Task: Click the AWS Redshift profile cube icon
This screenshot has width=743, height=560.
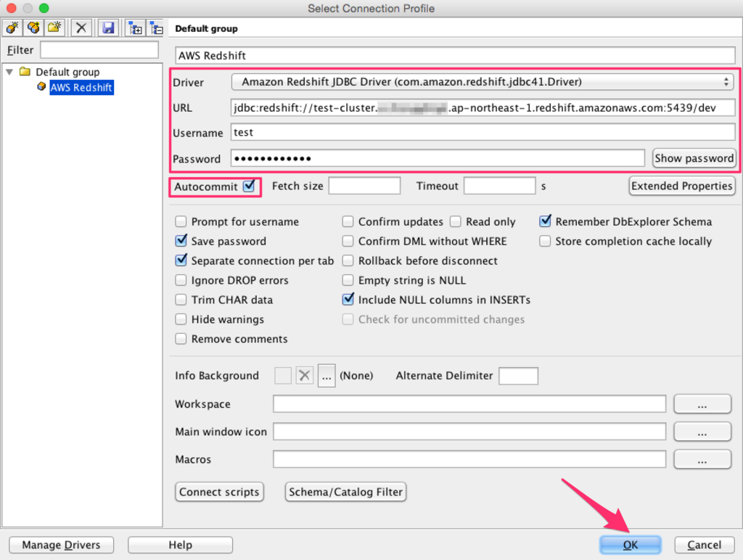Action: click(41, 87)
